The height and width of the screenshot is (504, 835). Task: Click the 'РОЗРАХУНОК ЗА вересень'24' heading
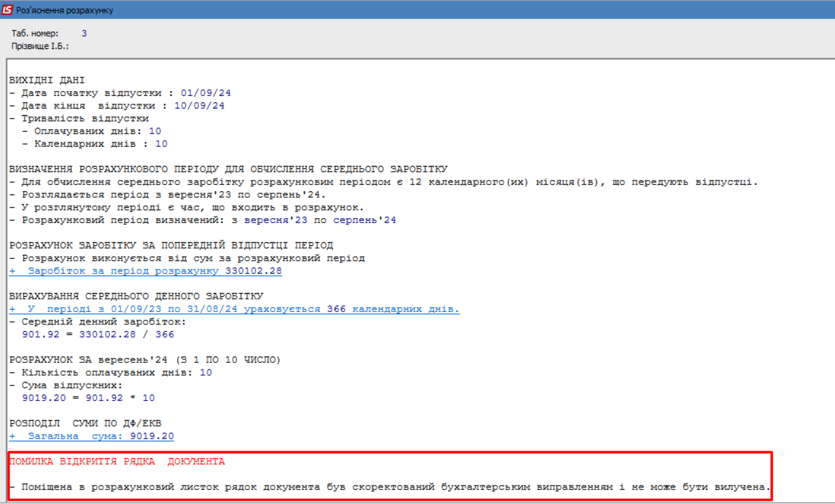(x=144, y=360)
